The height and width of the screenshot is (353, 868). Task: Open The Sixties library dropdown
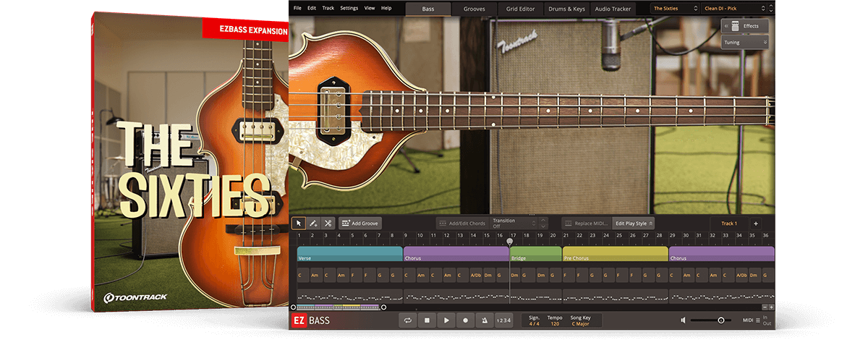click(674, 9)
